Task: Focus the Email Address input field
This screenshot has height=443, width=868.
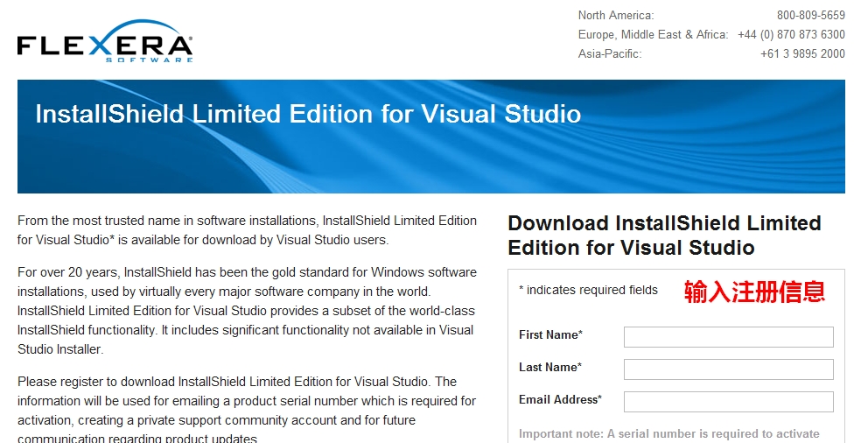Action: [x=729, y=402]
